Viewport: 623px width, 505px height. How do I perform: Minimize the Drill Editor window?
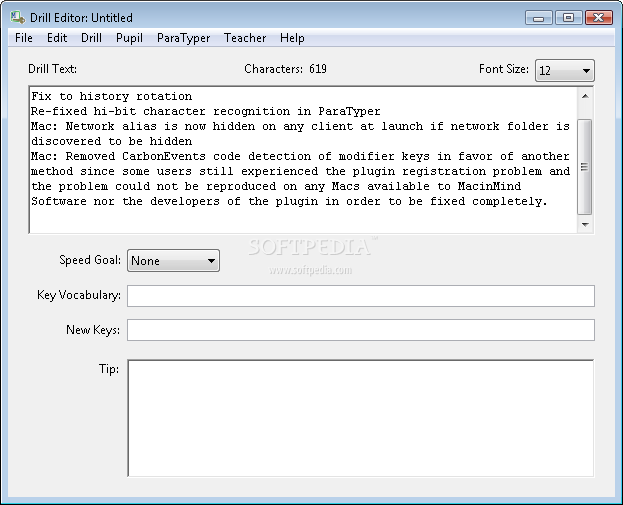[x=538, y=18]
